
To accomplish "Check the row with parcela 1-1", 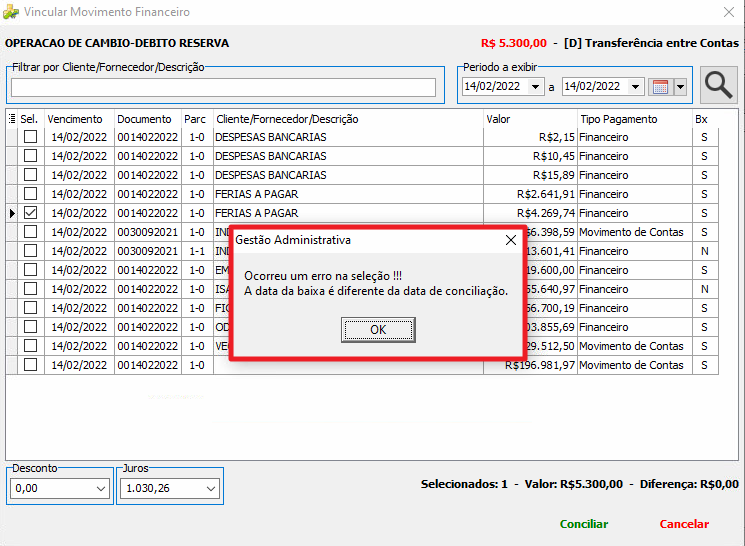I will click(x=30, y=251).
